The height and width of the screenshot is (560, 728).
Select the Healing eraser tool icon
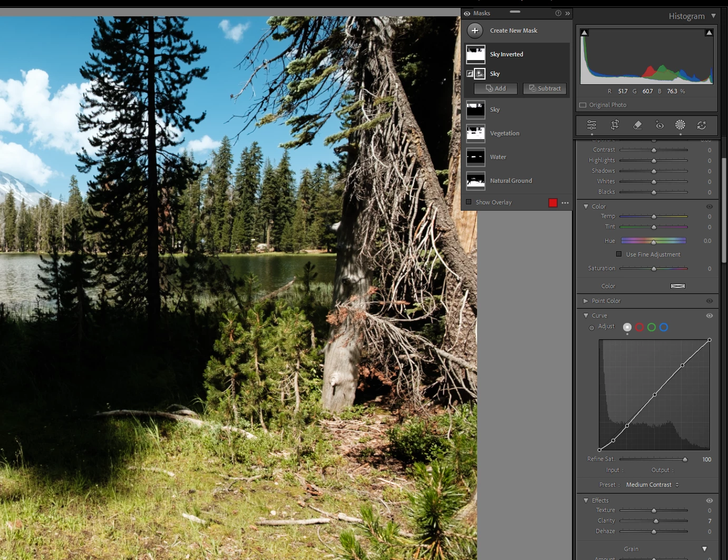(637, 125)
